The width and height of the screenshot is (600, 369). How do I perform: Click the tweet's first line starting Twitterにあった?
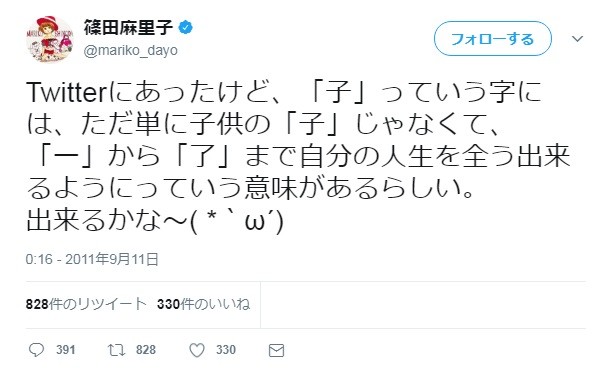pos(284,93)
